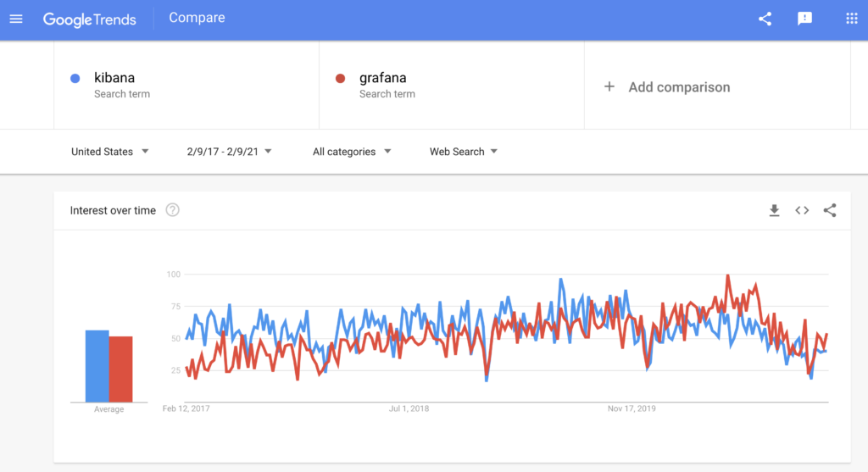This screenshot has height=472, width=868.
Task: Open the 2/9/17 - 2/9/21 date range dropdown
Action: [x=229, y=152]
